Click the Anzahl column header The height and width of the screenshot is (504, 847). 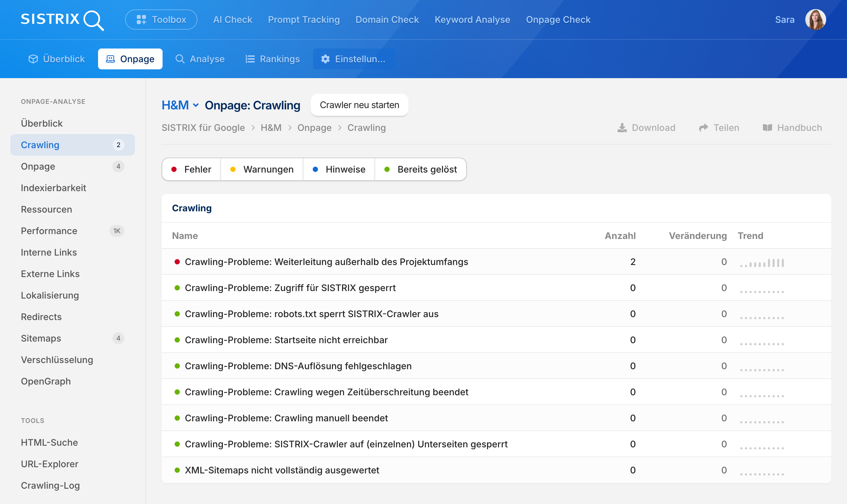pyautogui.click(x=620, y=236)
